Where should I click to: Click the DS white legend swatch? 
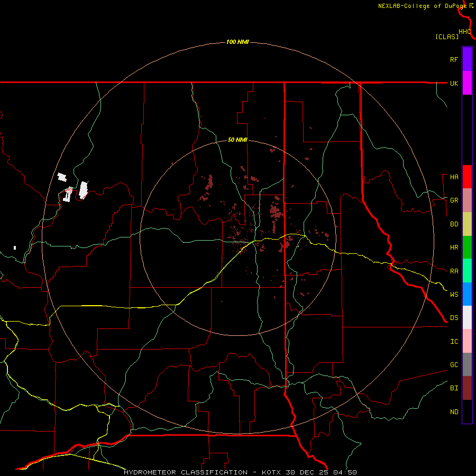467,317
